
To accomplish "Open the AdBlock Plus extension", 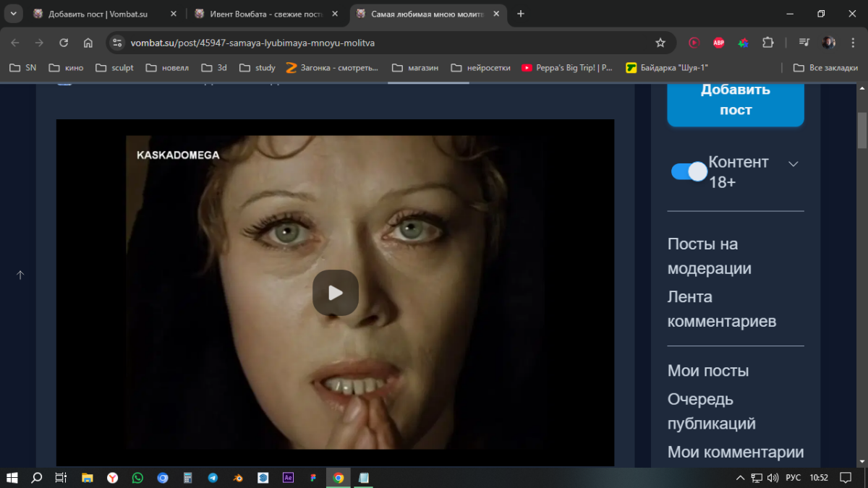I will 718,43.
